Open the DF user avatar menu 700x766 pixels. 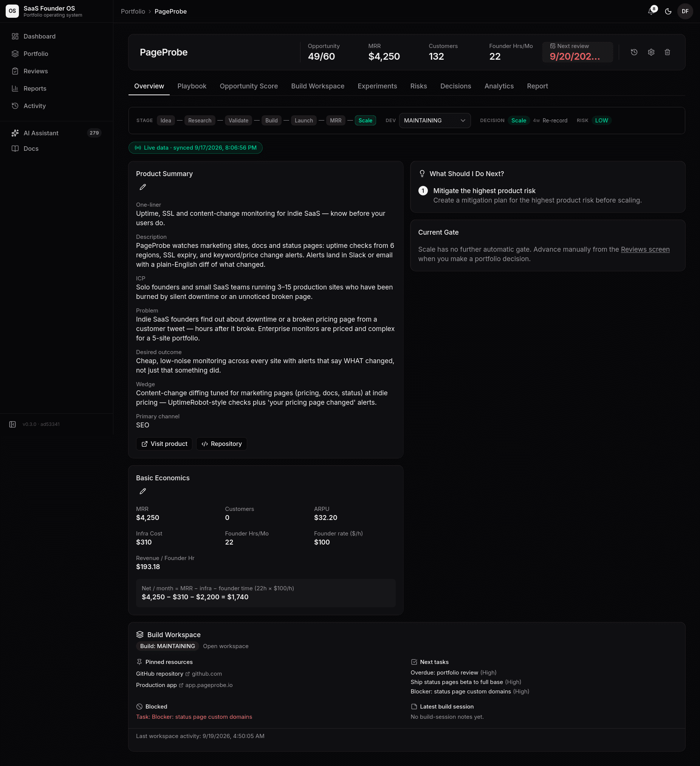pyautogui.click(x=685, y=11)
